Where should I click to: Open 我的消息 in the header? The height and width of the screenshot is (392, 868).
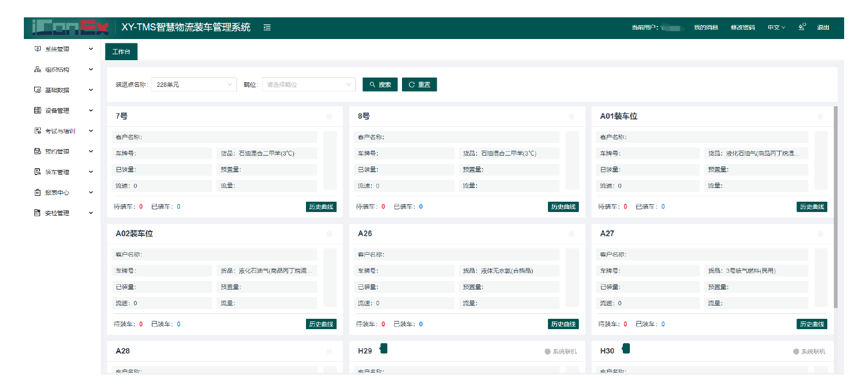[706, 28]
